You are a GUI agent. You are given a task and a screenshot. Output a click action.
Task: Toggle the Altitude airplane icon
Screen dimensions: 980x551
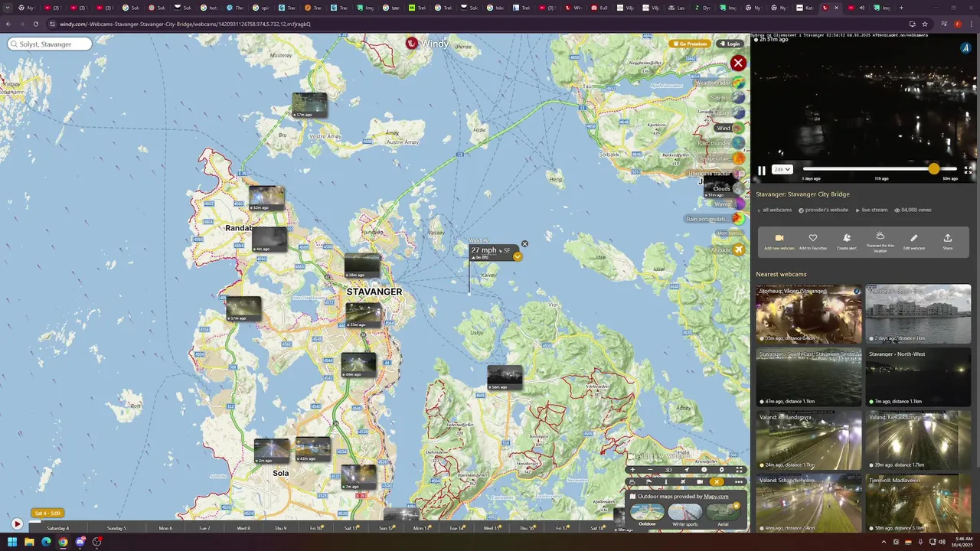point(738,249)
